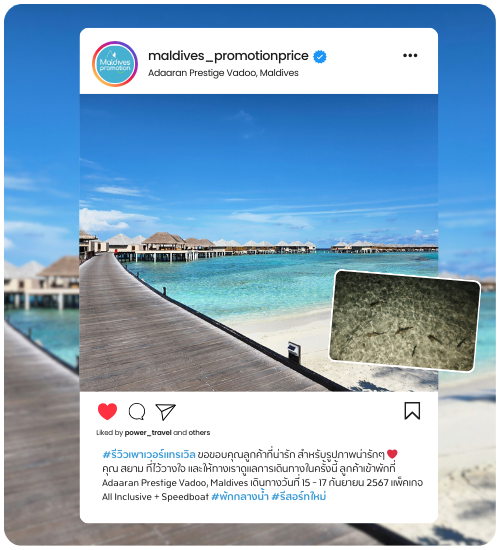Click the blue verified badge

[x=319, y=56]
